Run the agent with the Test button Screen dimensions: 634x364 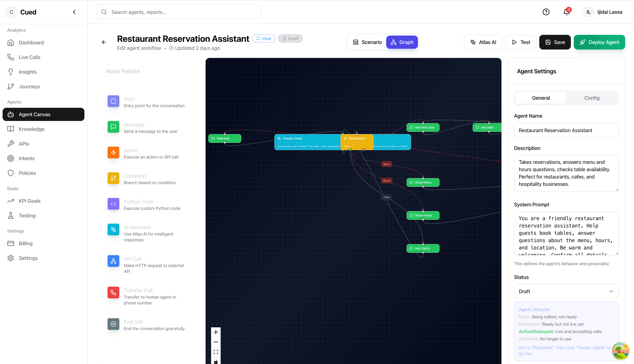[x=521, y=42]
